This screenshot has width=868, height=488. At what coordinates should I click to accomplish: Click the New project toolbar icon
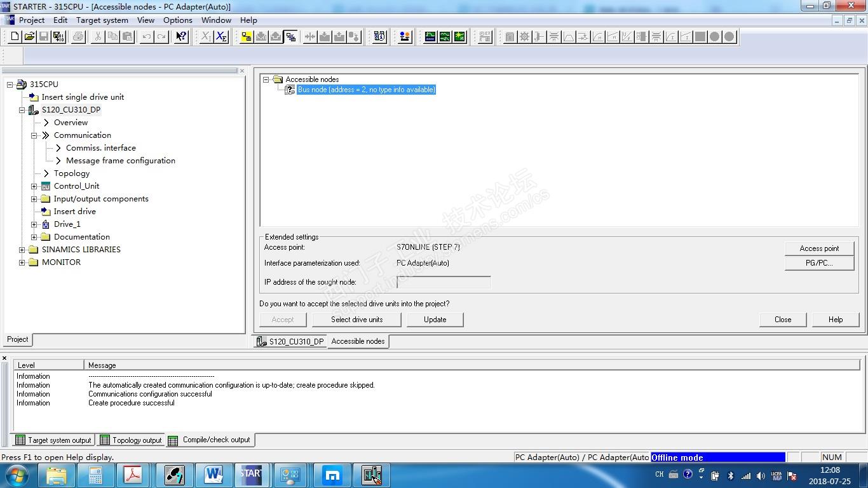pos(15,37)
